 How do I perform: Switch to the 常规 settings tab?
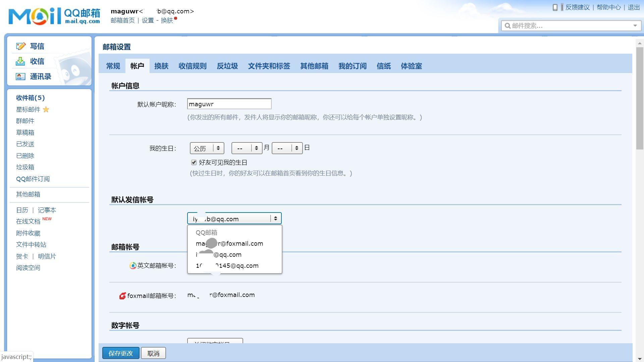[x=113, y=66]
